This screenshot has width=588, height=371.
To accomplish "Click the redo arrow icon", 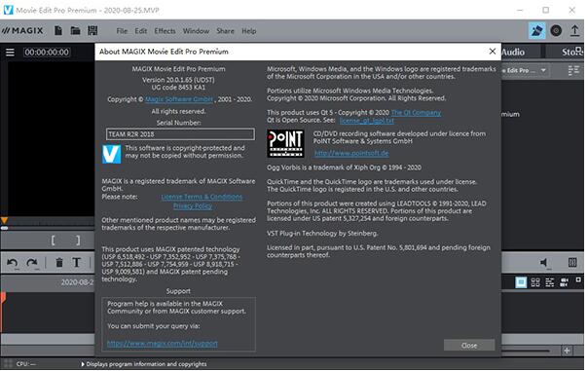I will tap(32, 263).
